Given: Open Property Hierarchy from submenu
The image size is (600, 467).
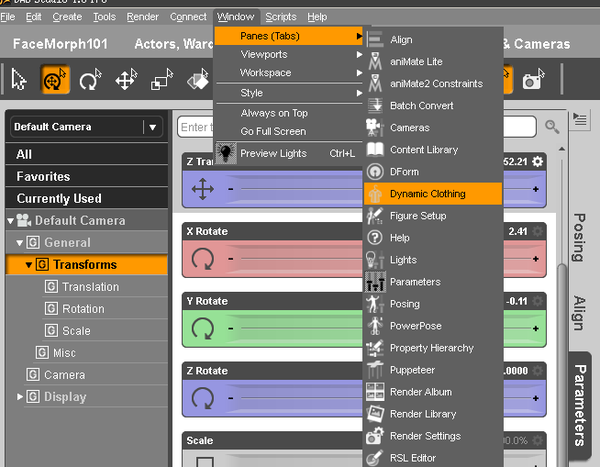Looking at the screenshot, I should click(x=432, y=348).
